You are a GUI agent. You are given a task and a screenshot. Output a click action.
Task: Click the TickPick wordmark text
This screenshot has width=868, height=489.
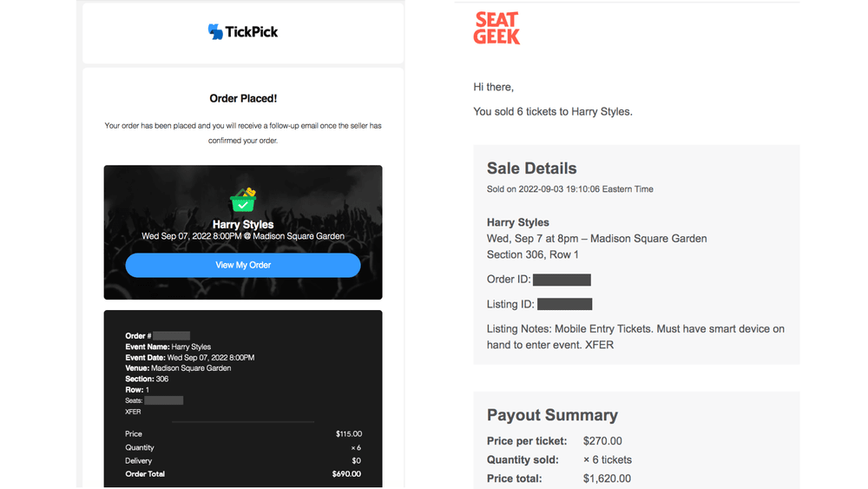(252, 32)
